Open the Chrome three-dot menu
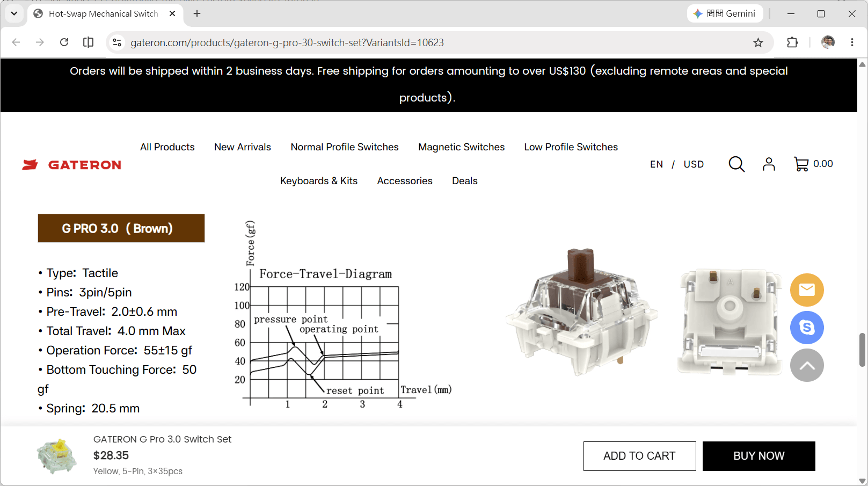The width and height of the screenshot is (868, 486). [x=852, y=42]
